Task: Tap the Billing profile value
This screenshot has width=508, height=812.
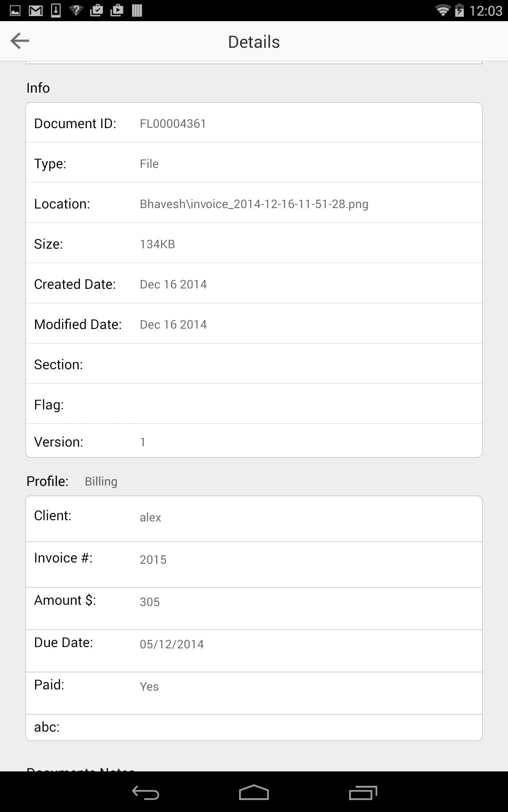Action: (x=101, y=481)
